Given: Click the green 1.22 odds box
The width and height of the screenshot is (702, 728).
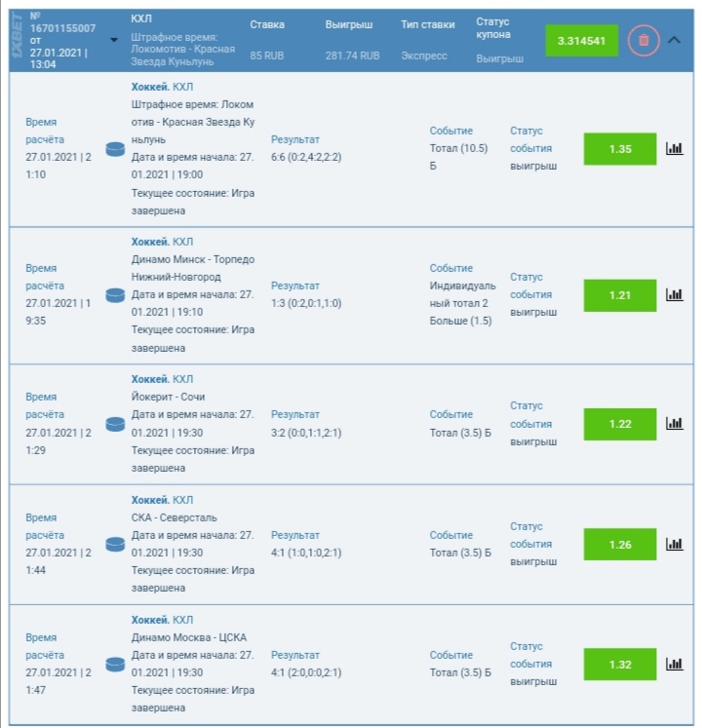Looking at the screenshot, I should point(620,423).
